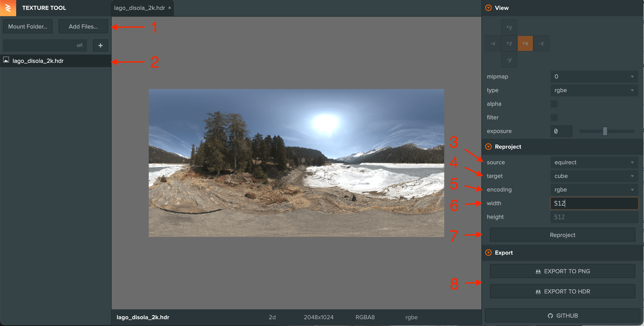Open the encoding dropdown showing rgbe
This screenshot has height=326, width=644.
594,190
